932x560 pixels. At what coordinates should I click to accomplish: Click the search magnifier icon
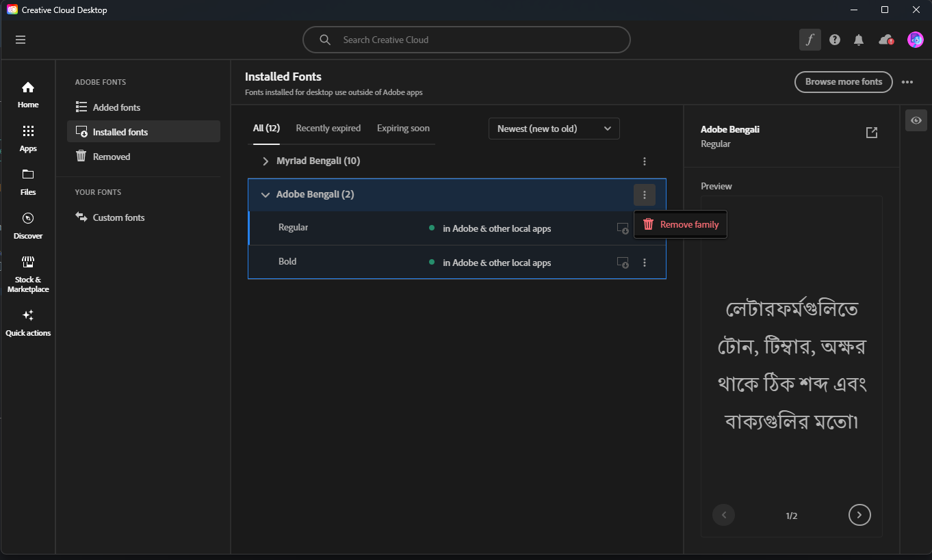point(325,40)
